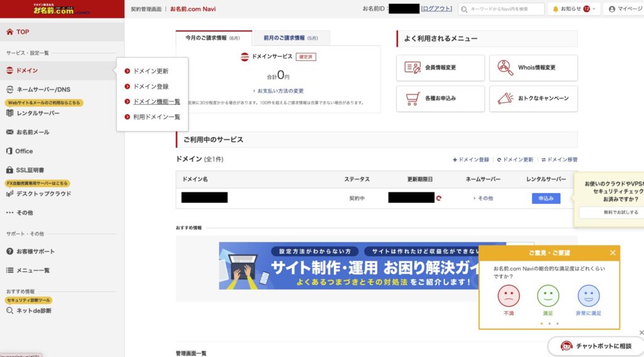The height and width of the screenshot is (357, 644).
Task: Open ネームサーバー/DNS sidebar item
Action: pos(38,89)
